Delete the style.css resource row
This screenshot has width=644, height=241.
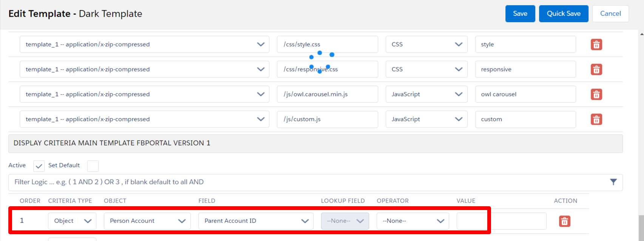596,45
